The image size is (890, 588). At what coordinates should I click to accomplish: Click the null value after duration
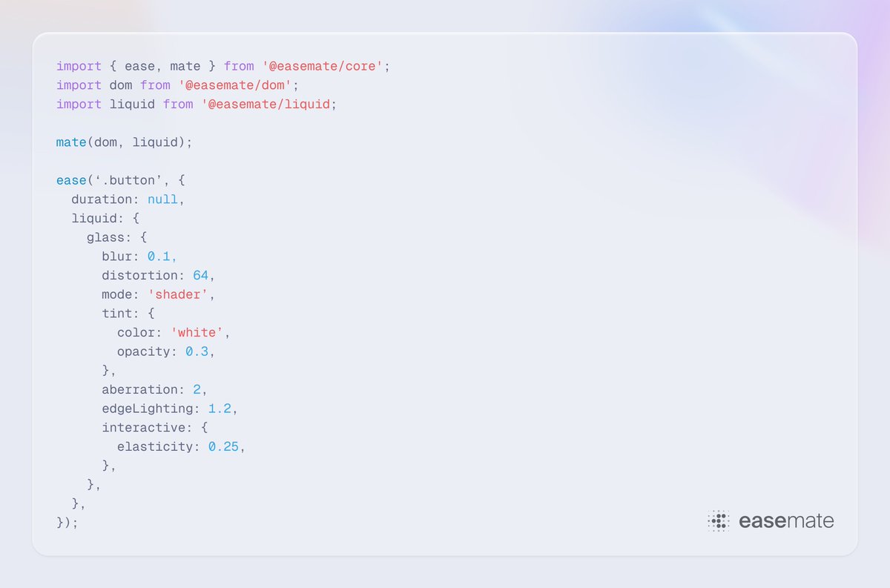[x=162, y=199]
